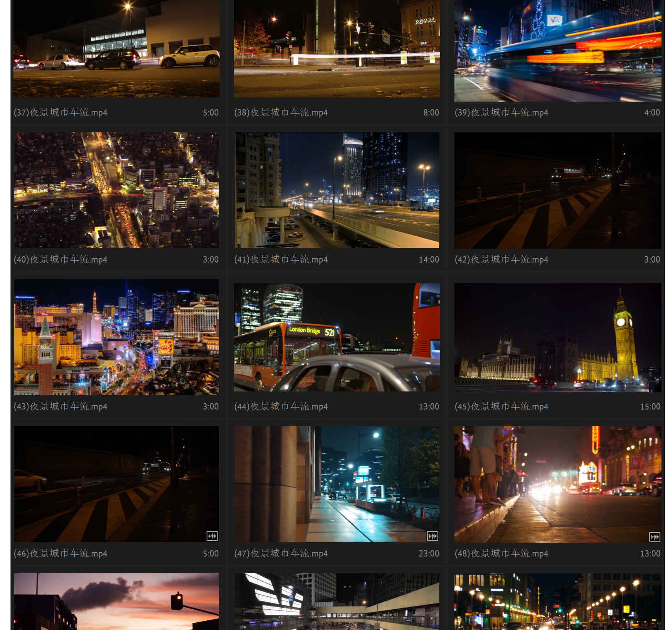The height and width of the screenshot is (630, 672).
Task: Click the 15:00 duration of clip (45)
Action: point(650,407)
